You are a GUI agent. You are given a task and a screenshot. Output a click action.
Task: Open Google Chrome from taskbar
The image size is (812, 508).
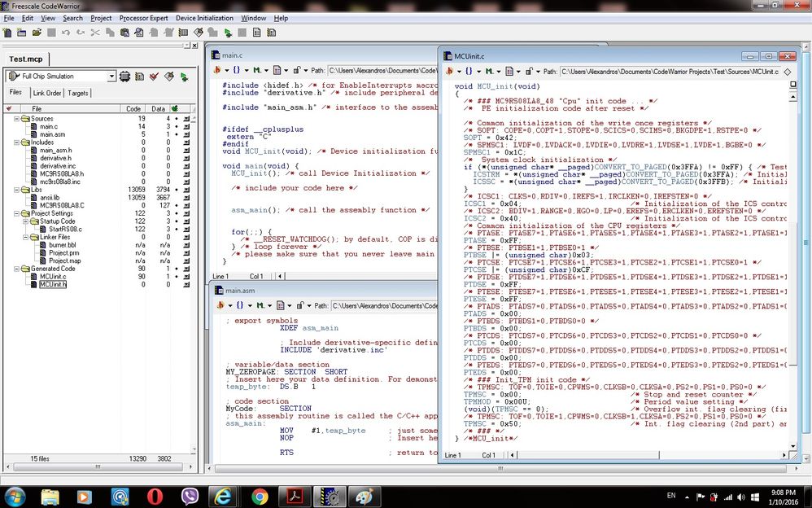259,497
